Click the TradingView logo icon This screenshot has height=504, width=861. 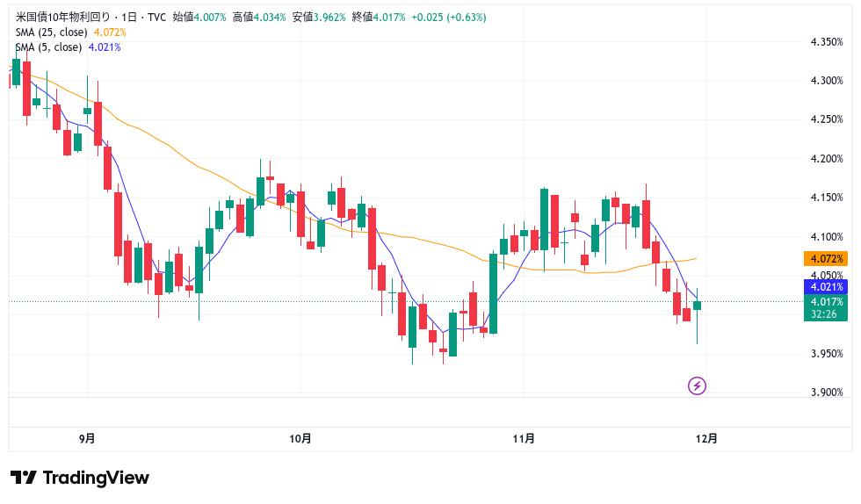pos(24,478)
